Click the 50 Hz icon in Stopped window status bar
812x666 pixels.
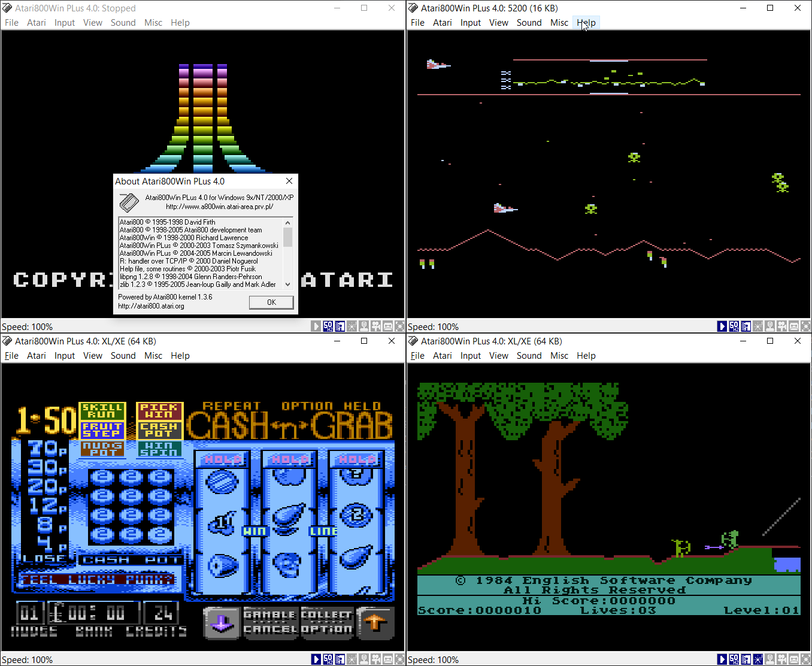[328, 326]
